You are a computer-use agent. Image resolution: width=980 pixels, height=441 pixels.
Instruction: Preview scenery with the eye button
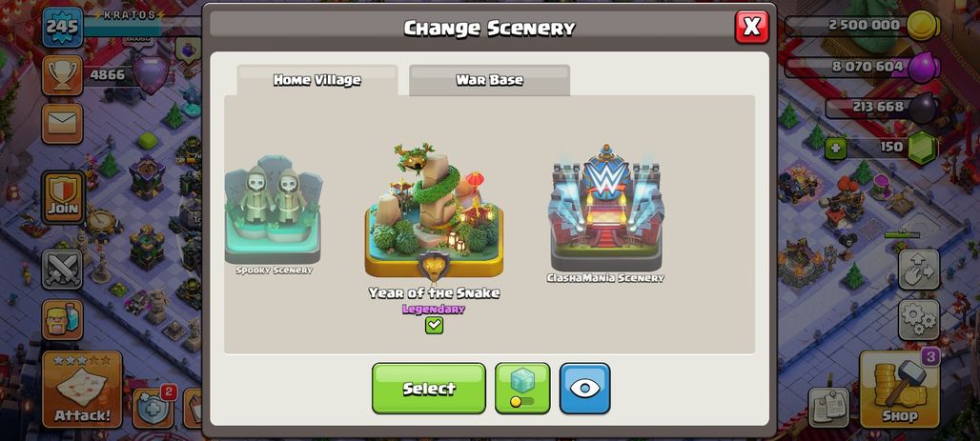coord(584,388)
